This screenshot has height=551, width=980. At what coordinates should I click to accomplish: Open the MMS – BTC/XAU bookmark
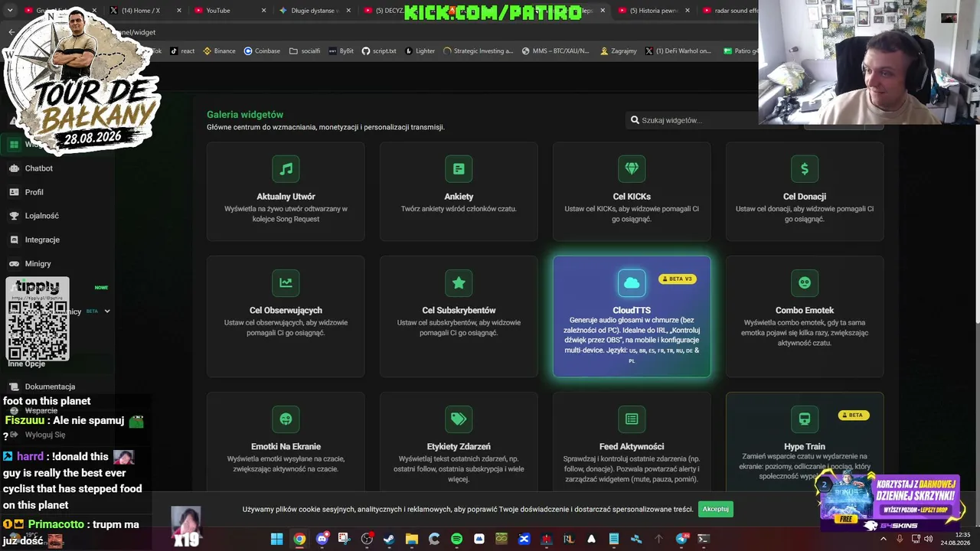(555, 51)
